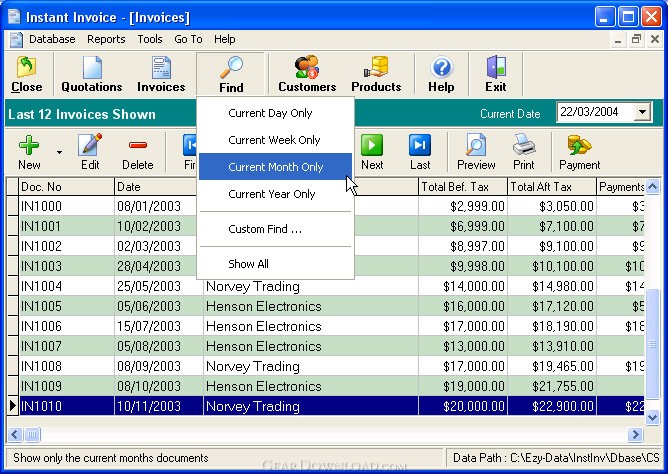The width and height of the screenshot is (668, 474).
Task: Open the Database menu
Action: pos(52,39)
